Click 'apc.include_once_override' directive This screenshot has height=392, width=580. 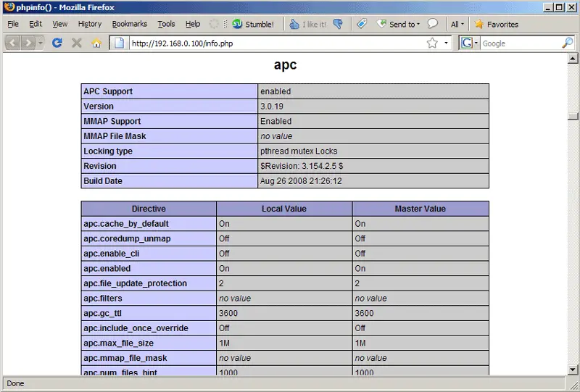(136, 328)
